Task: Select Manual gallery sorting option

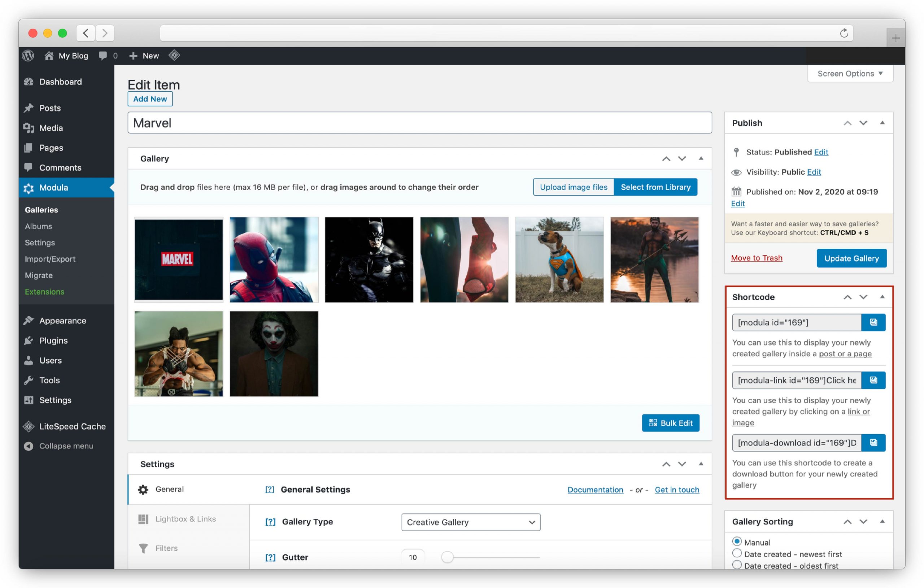Action: (x=736, y=541)
